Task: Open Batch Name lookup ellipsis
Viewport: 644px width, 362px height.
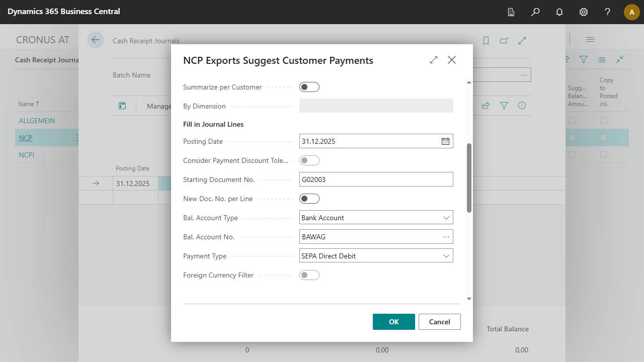Action: tap(524, 75)
